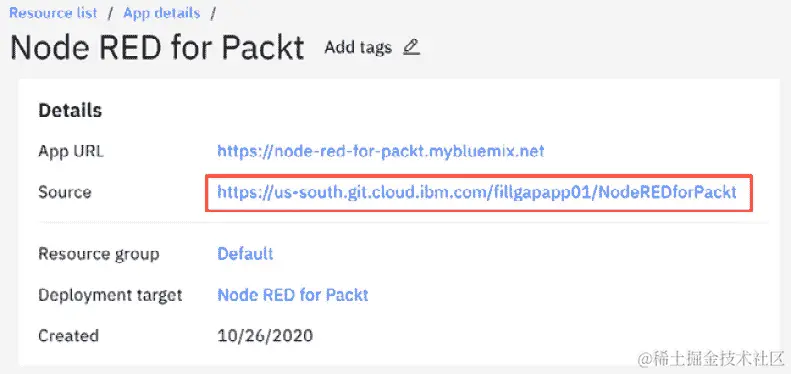Click the App URL field label
The image size is (791, 374).
pyautogui.click(x=71, y=151)
